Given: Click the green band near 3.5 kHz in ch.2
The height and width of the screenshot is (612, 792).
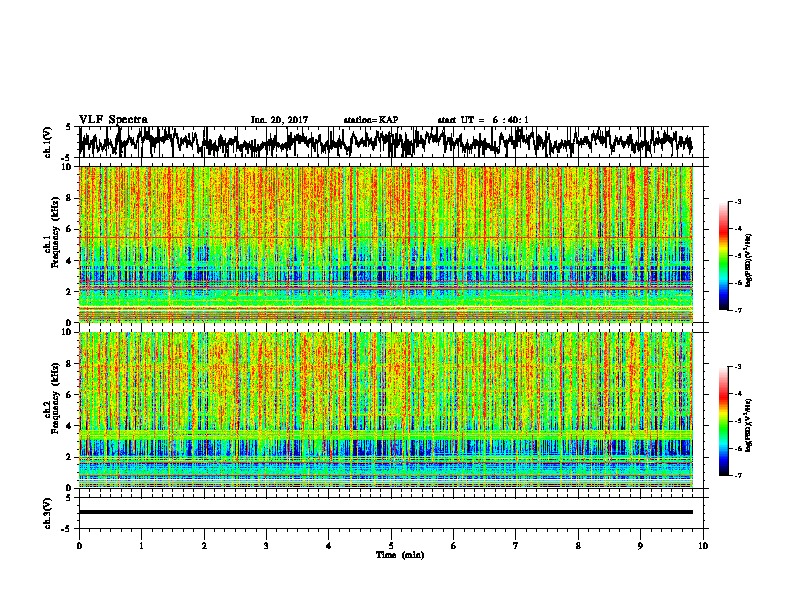Looking at the screenshot, I should tap(385, 434).
